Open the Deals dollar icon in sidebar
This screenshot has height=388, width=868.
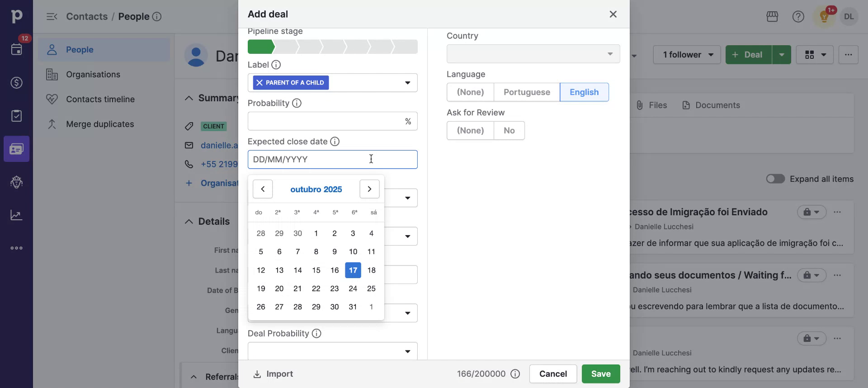(17, 83)
